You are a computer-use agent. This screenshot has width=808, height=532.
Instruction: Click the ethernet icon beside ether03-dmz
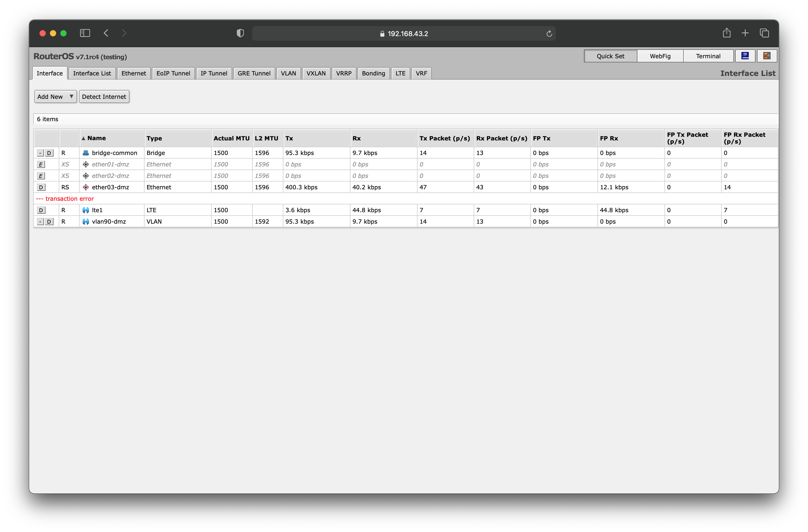point(86,187)
